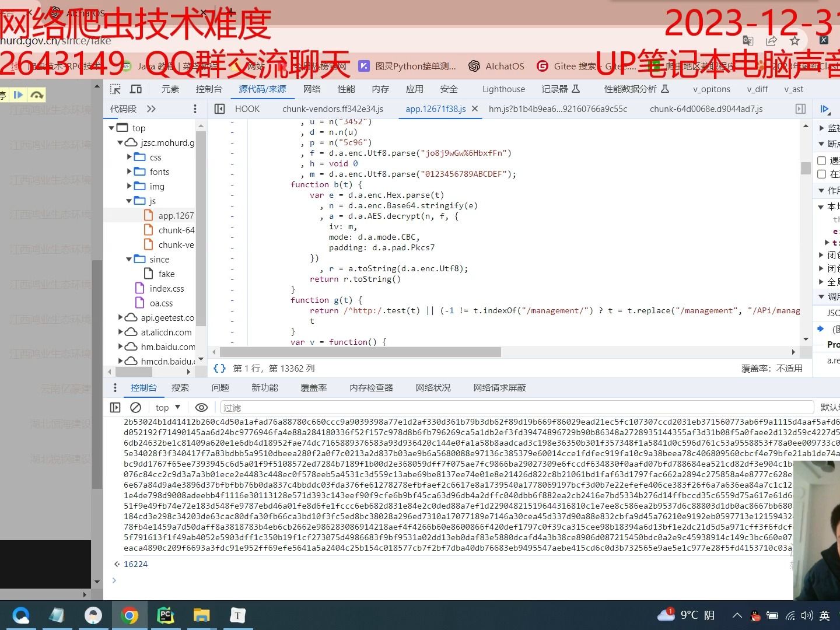Image resolution: width=840 pixels, height=630 pixels.
Task: Expand api.geetest.com domain node
Action: [120, 317]
